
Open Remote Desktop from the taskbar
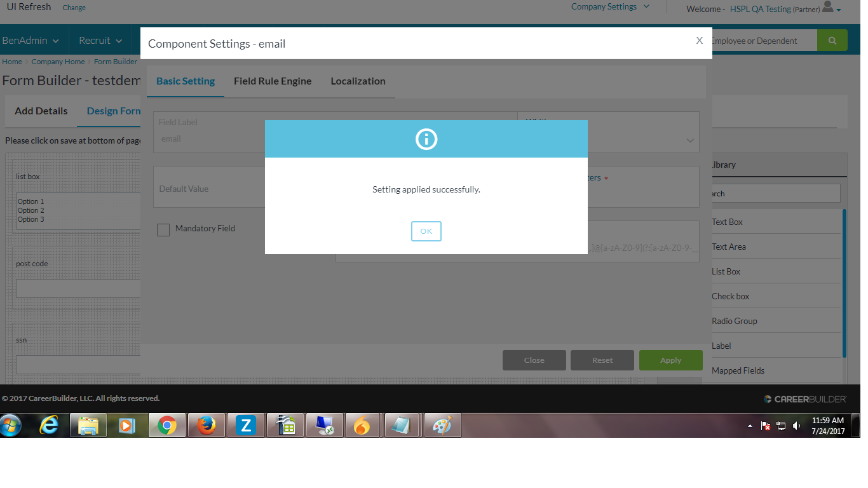324,426
